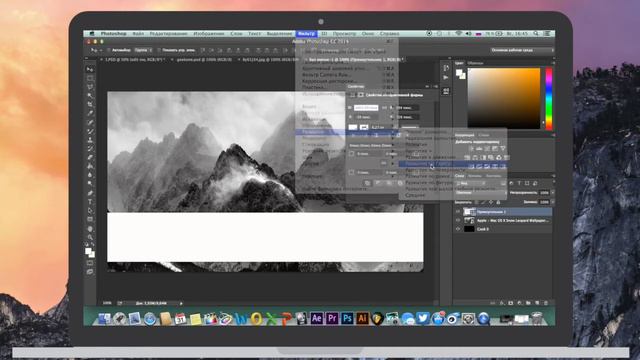This screenshot has height=360, width=640.
Task: Open the status bar info arrow
Action: pyautogui.click(x=181, y=303)
